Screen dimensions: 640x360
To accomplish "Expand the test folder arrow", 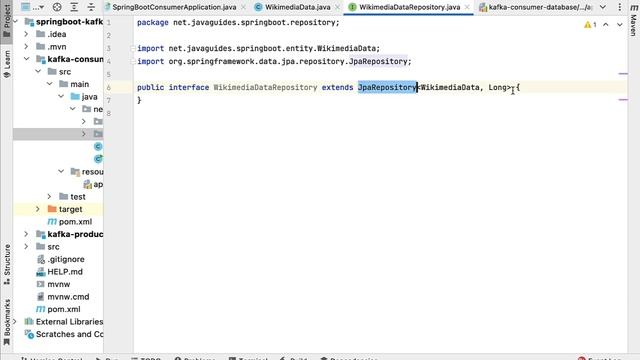I will (49, 197).
